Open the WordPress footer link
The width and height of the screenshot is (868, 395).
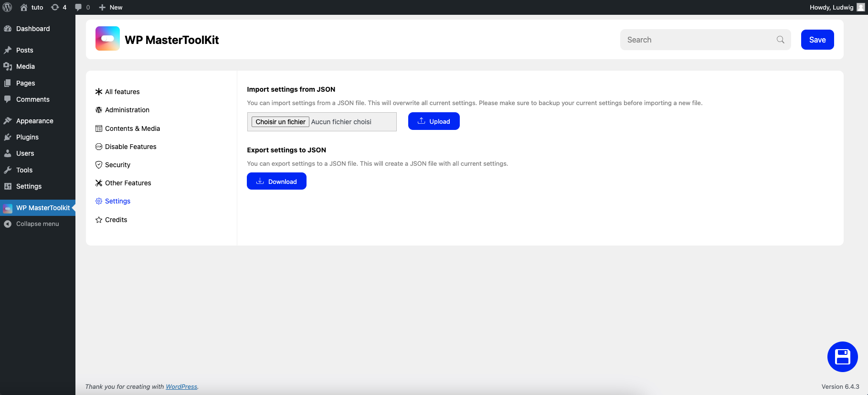181,386
